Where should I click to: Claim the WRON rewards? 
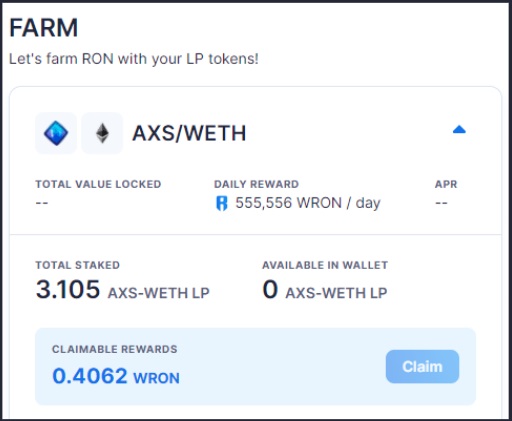[422, 367]
